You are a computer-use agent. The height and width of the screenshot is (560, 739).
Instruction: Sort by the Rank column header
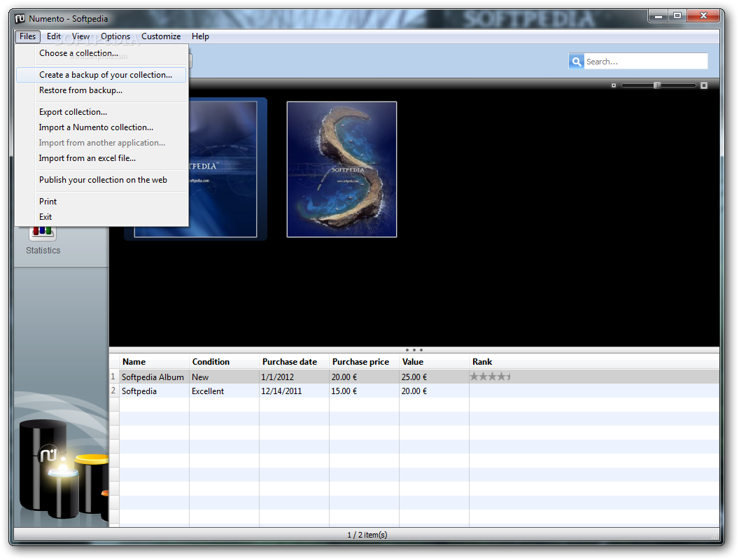tap(594, 361)
